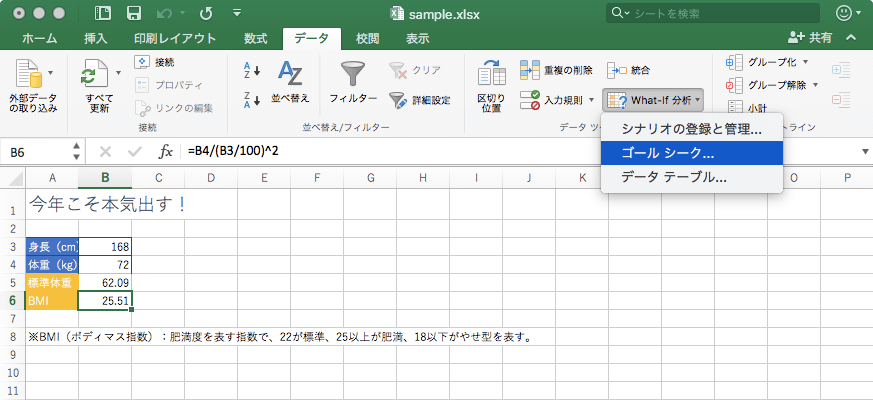Viewport: 873px width, 400px height.
Task: Switch to the 挿入 tab
Action: click(95, 38)
